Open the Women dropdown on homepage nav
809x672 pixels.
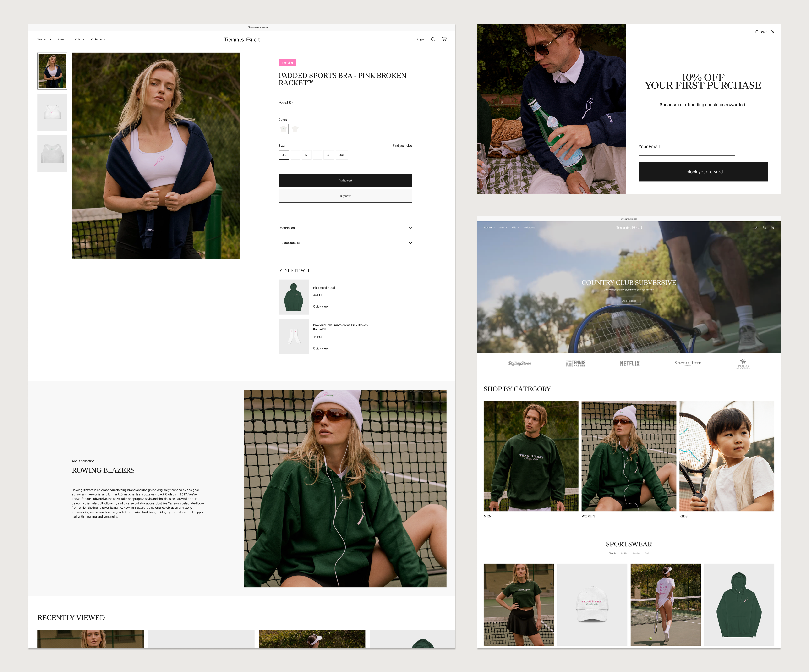(489, 227)
